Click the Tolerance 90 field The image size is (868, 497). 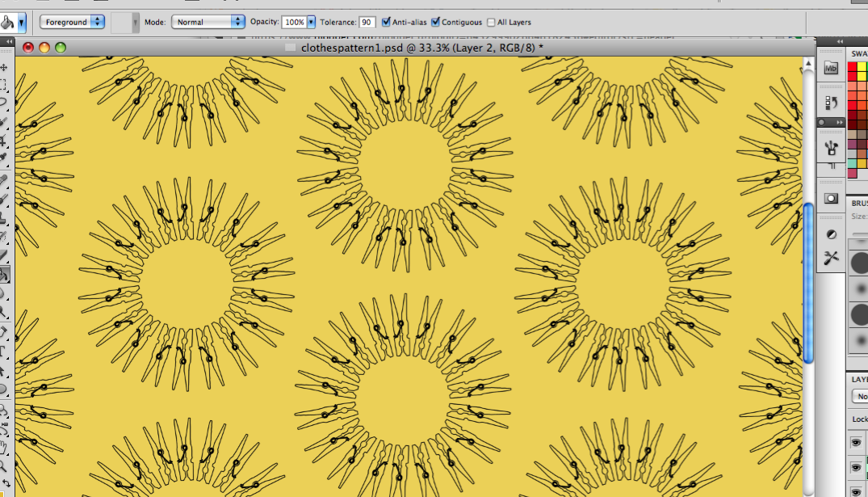pos(367,22)
